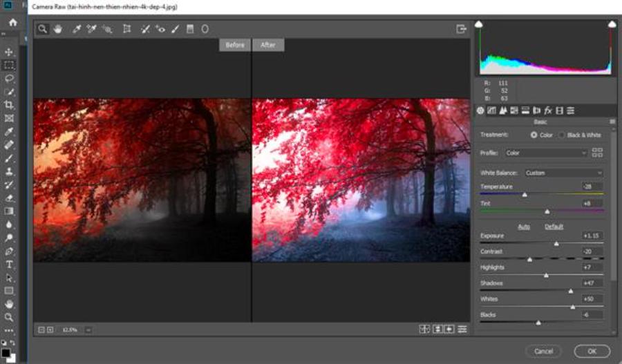
Task: Switch to the After view tab
Action: [x=268, y=45]
